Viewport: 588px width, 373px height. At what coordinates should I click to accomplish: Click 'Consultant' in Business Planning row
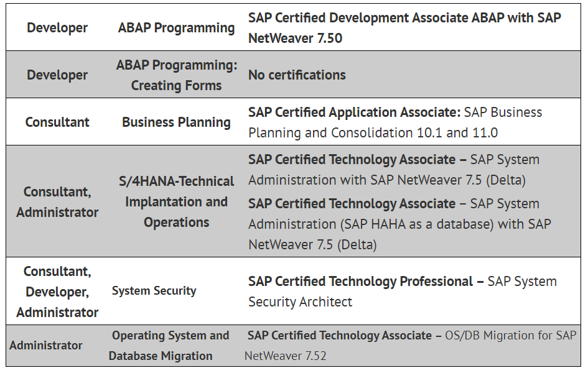(x=57, y=122)
